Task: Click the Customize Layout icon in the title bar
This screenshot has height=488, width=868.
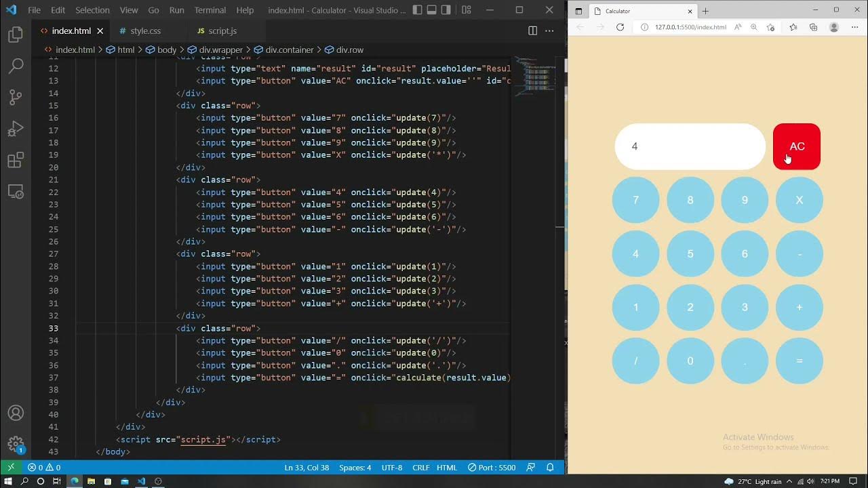Action: 466,10
